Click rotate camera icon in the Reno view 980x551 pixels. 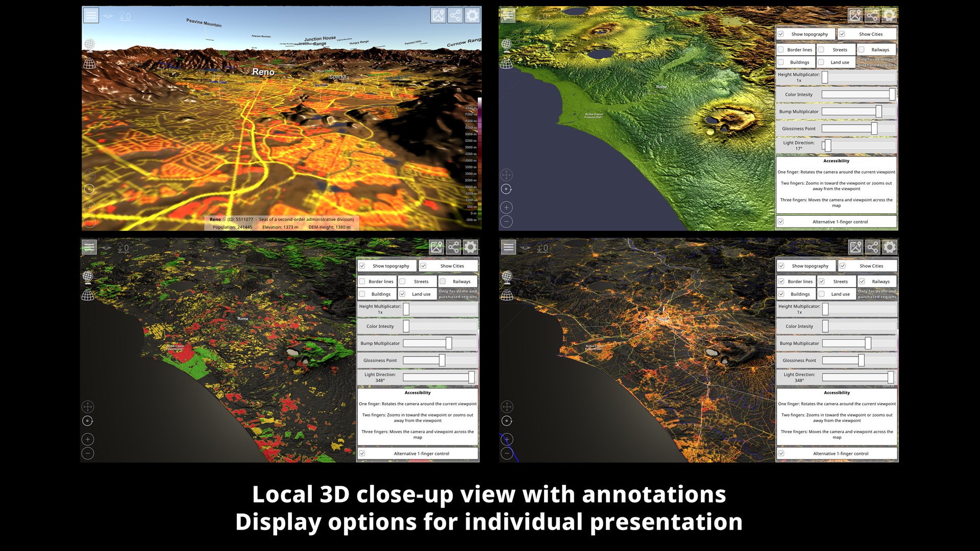pos(89,189)
